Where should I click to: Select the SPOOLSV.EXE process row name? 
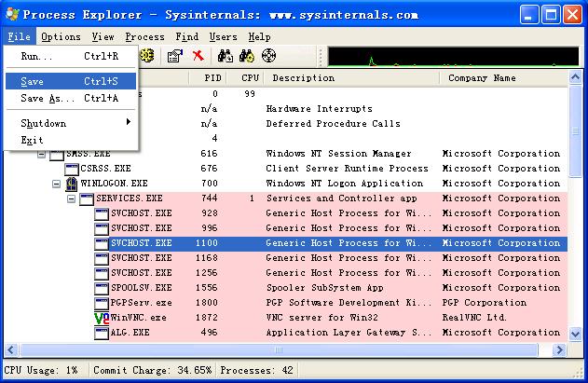[142, 288]
